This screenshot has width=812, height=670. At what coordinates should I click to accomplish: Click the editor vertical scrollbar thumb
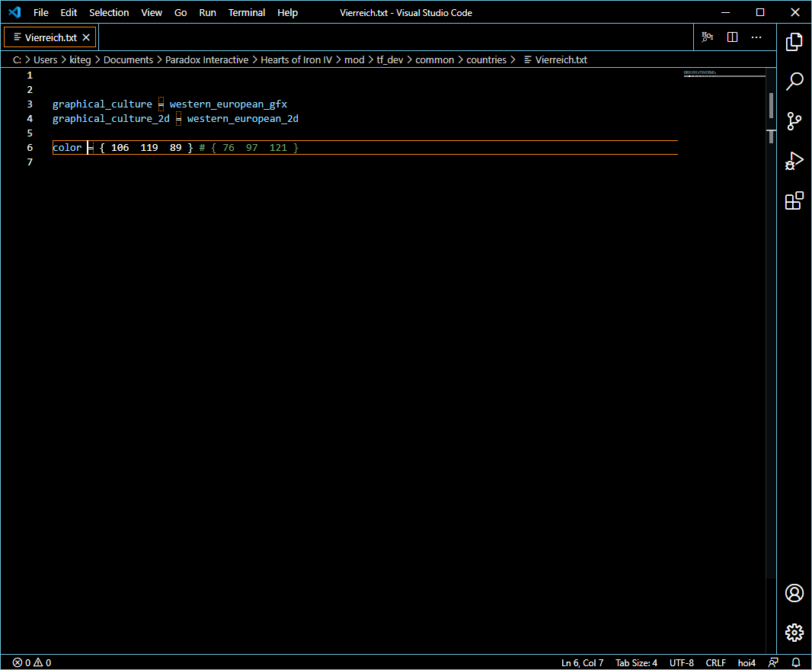click(771, 105)
